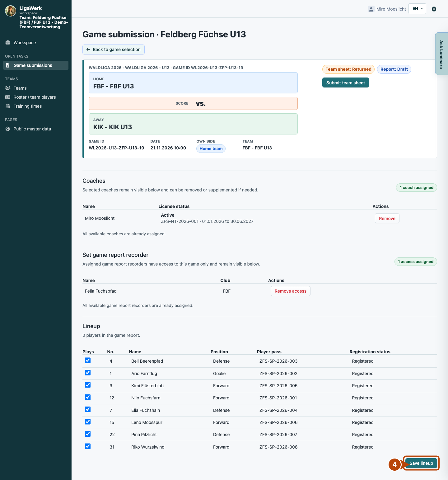Click the date 21.11.2026 10:00
Screen dimensions: 448x480
168,148
